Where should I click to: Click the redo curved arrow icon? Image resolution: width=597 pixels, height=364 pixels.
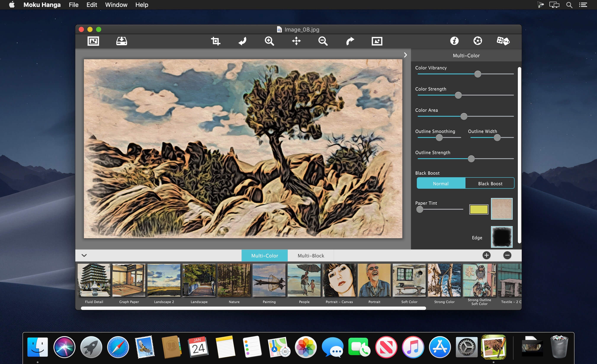pyautogui.click(x=350, y=41)
